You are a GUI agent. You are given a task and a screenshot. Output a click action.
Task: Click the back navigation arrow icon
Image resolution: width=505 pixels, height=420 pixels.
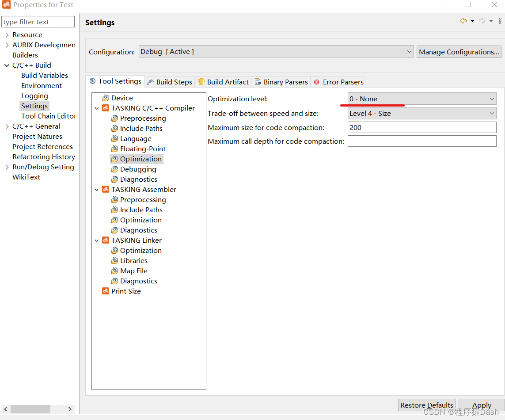[x=463, y=21]
